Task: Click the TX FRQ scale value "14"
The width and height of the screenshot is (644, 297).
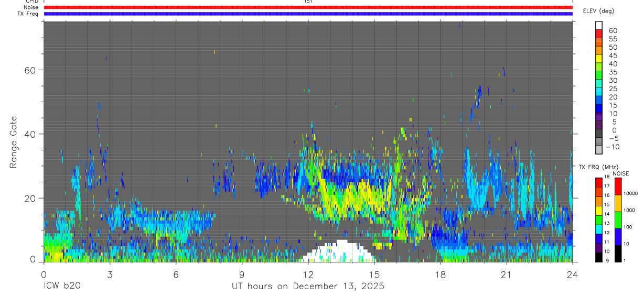Action: click(x=607, y=214)
